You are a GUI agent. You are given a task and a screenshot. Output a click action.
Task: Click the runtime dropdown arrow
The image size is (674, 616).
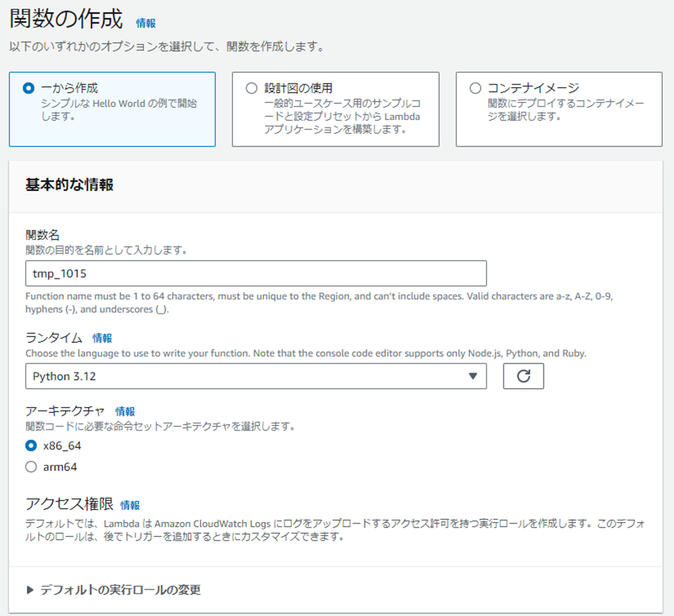(473, 376)
